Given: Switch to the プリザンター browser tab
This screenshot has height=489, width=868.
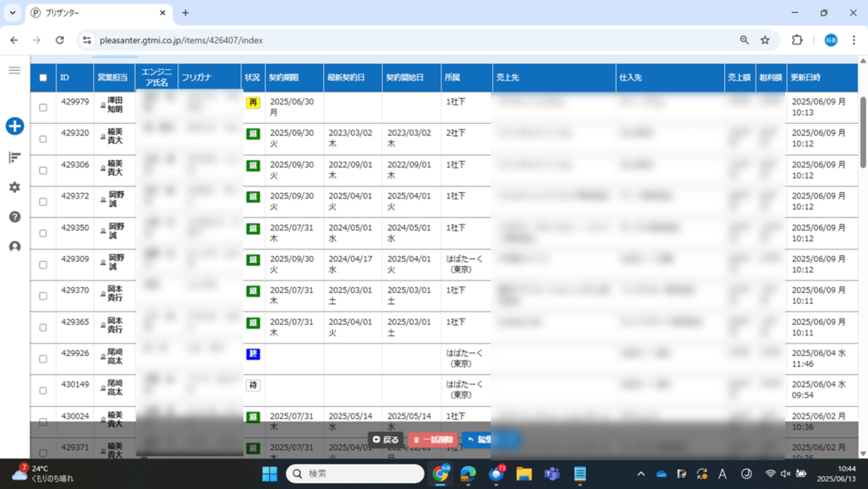Looking at the screenshot, I should [96, 13].
